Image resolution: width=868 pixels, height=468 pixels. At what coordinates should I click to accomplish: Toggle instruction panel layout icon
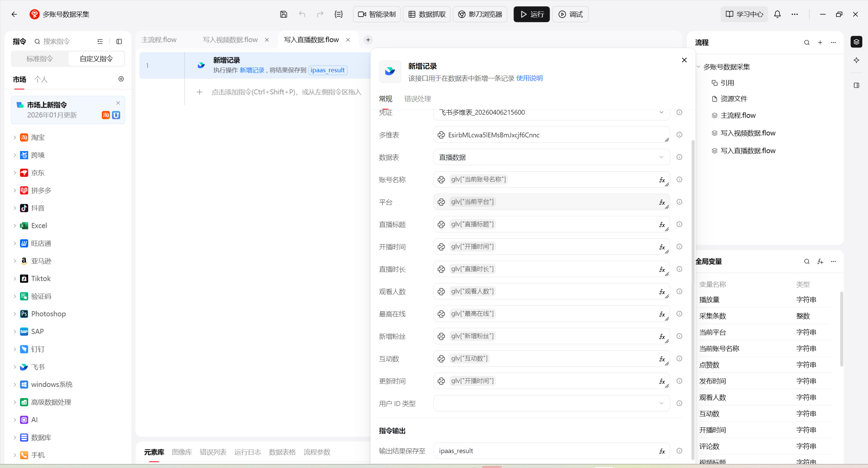pos(119,41)
